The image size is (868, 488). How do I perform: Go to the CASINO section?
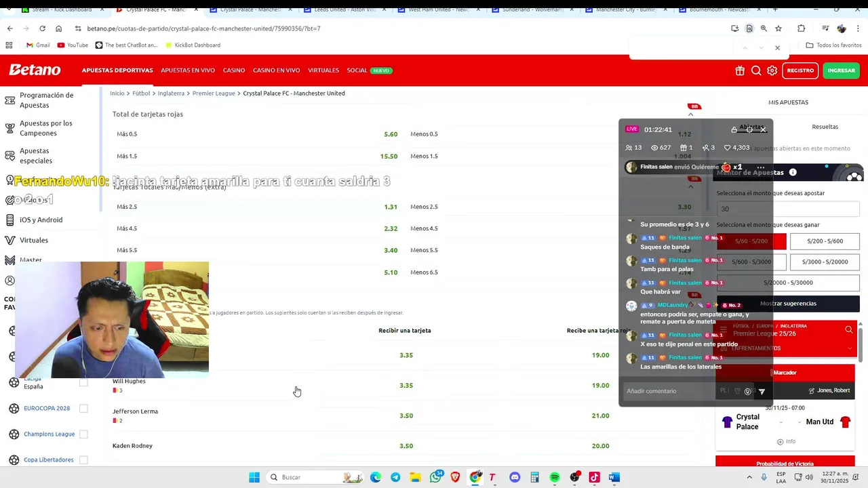pyautogui.click(x=234, y=70)
